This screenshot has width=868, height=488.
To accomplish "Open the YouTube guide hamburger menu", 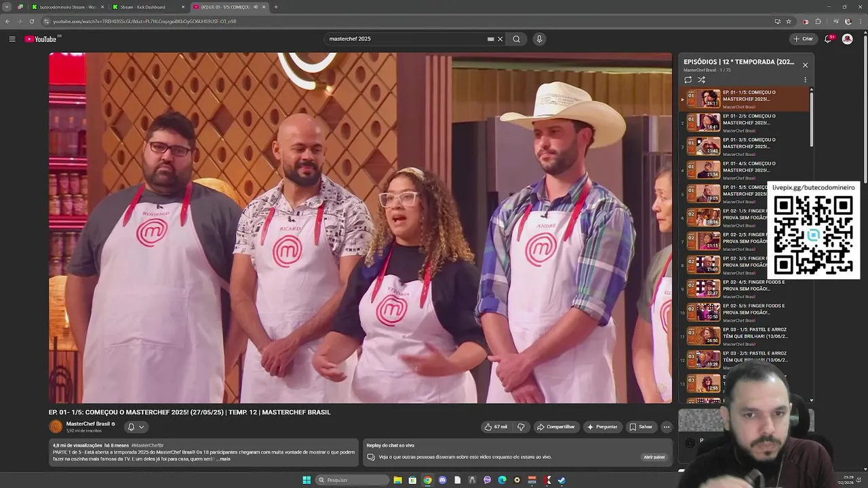I will [x=12, y=39].
